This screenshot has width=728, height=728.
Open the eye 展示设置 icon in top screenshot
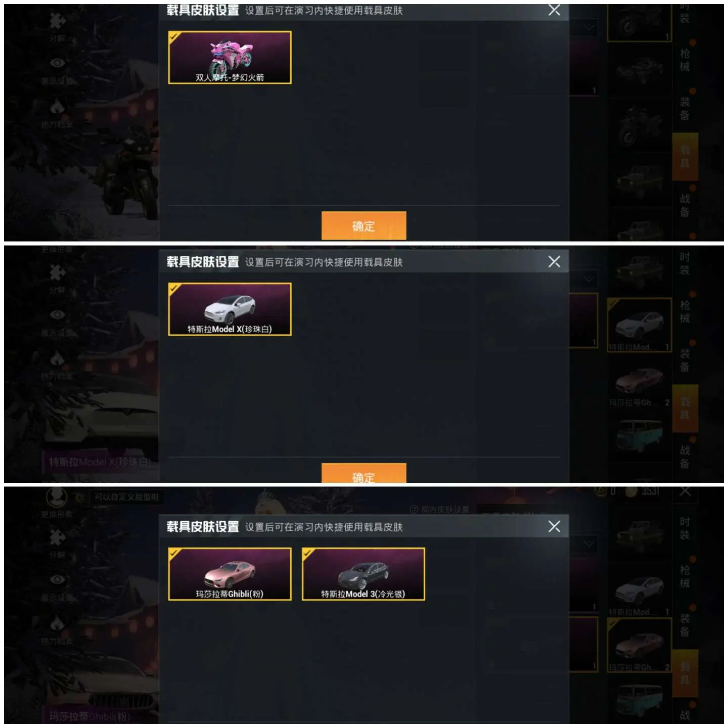[x=57, y=63]
